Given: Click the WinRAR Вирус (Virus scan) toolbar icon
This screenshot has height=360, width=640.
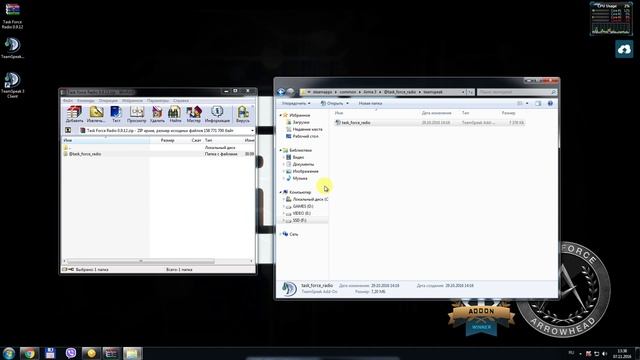Looking at the screenshot, I should 242,114.
